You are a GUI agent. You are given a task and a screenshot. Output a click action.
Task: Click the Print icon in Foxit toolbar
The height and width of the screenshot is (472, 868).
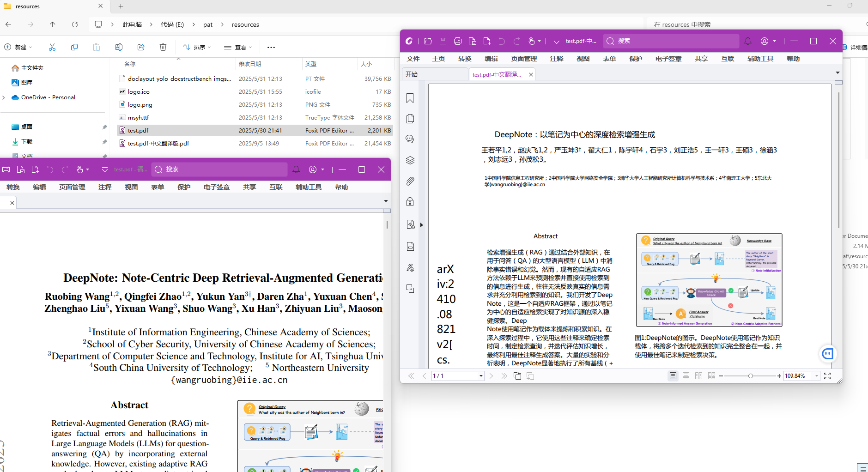click(457, 41)
